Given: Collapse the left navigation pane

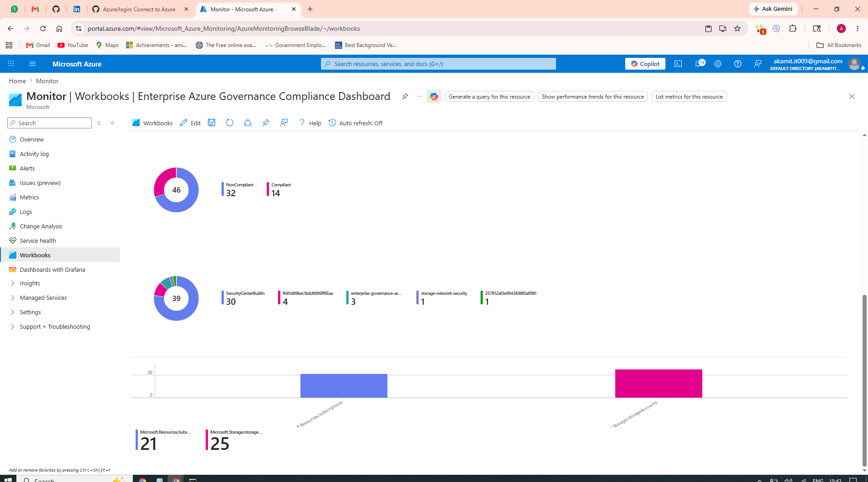Looking at the screenshot, I should click(x=113, y=123).
